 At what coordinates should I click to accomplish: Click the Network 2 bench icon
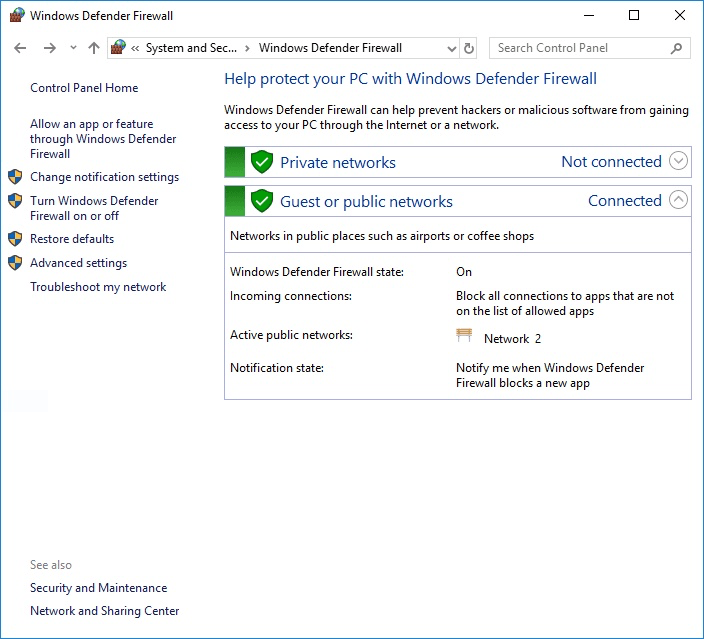point(464,335)
